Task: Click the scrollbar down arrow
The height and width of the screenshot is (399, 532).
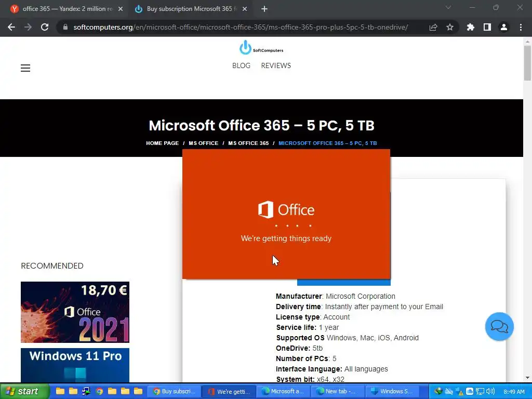Action: (527, 378)
